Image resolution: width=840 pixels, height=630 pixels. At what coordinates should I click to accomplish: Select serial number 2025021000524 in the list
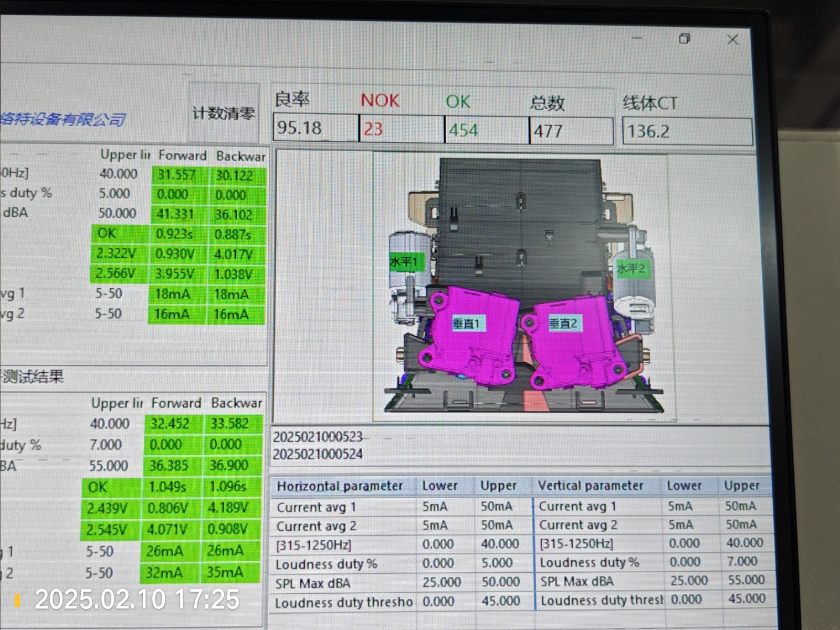318,454
